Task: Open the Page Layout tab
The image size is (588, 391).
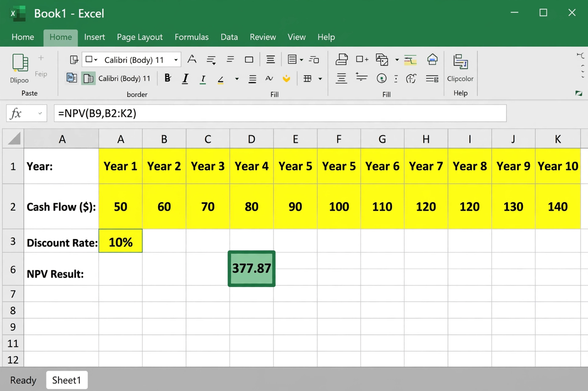Action: (x=140, y=37)
